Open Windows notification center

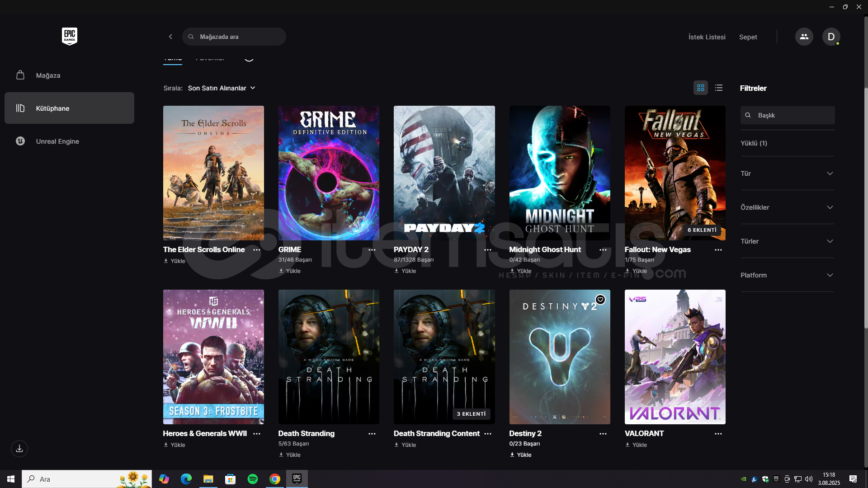coord(853,479)
